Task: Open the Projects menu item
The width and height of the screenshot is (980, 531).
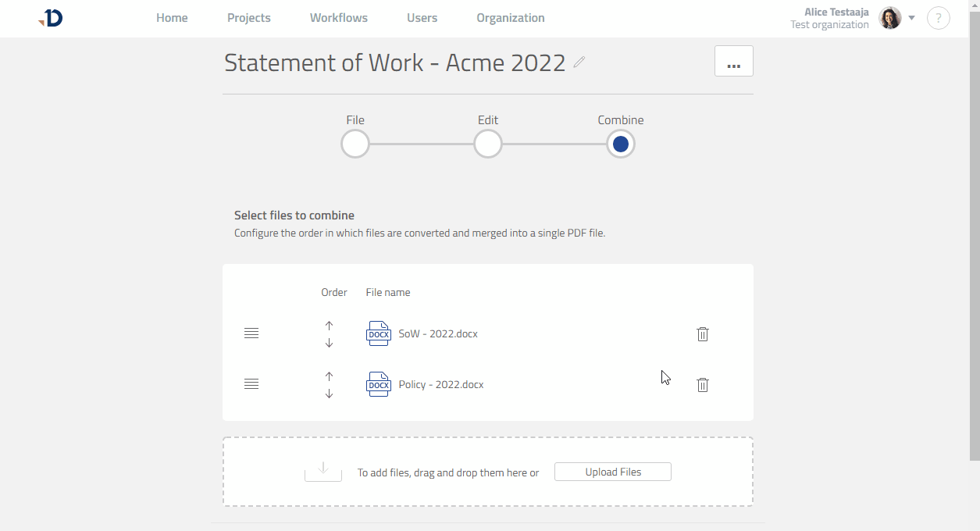Action: point(249,18)
